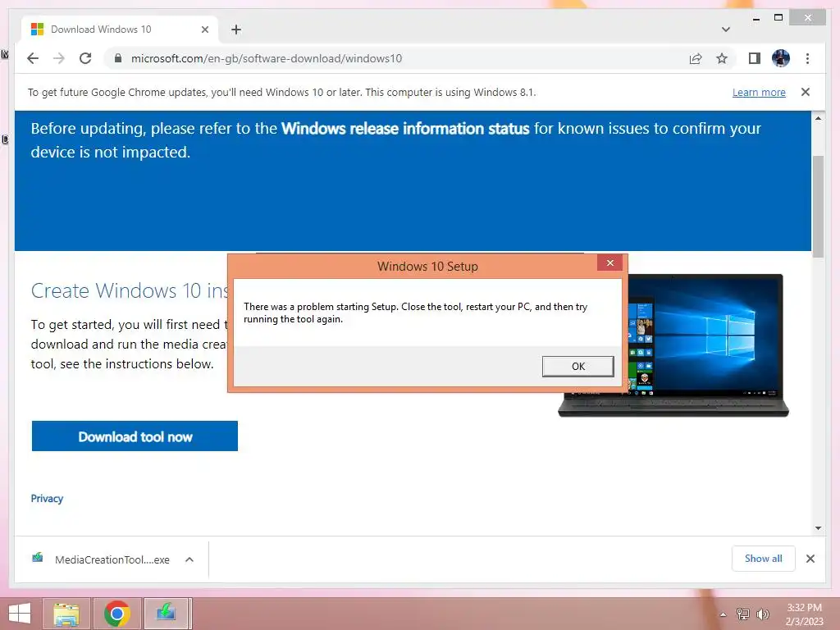This screenshot has width=840, height=630.
Task: Click the taskbar clock showing 3:32 PM
Action: tap(804, 614)
